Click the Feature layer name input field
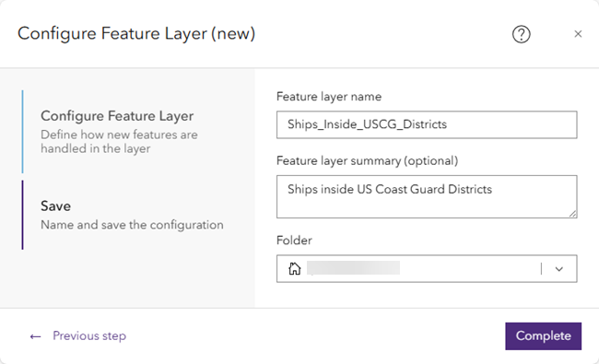Viewport: 599px width, 364px height. click(427, 124)
